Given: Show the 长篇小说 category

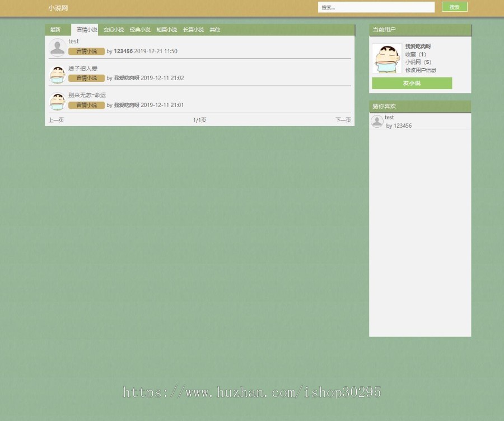Looking at the screenshot, I should [x=194, y=30].
